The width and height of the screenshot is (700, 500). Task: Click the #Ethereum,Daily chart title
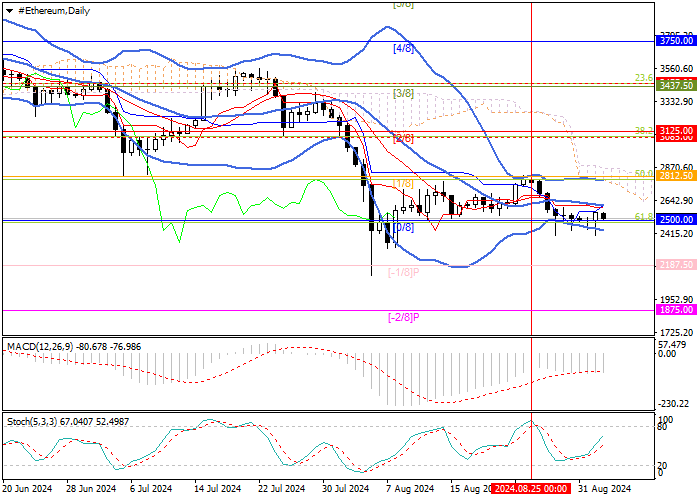(54, 11)
